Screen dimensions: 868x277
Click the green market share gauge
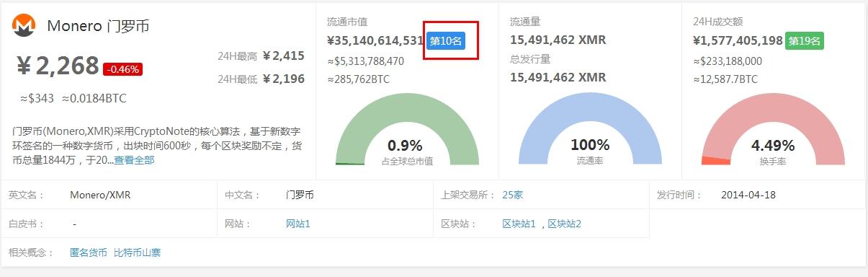point(407,130)
